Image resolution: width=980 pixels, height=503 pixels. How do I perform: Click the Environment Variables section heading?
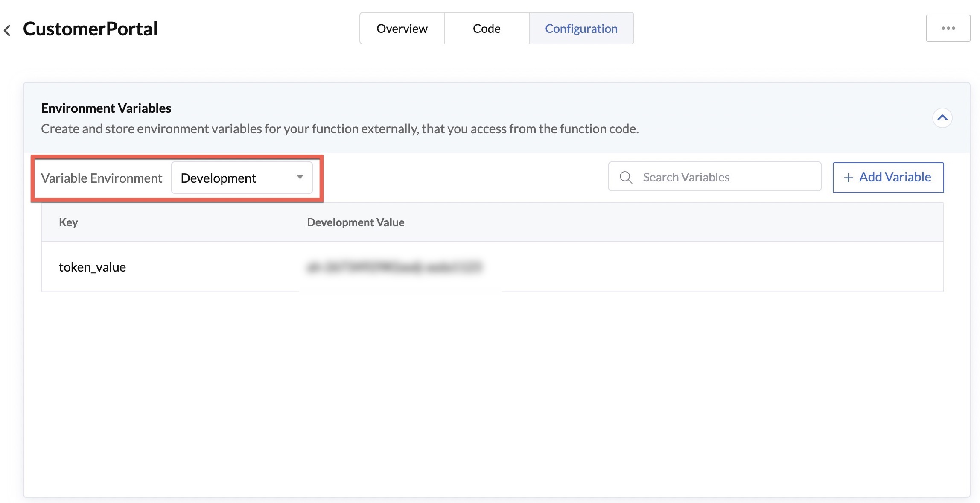(106, 108)
